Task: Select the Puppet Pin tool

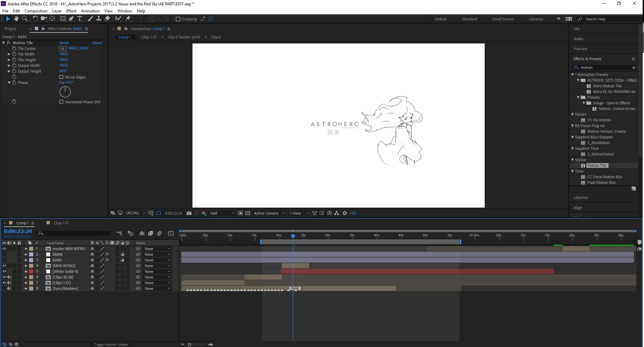Action: click(128, 19)
